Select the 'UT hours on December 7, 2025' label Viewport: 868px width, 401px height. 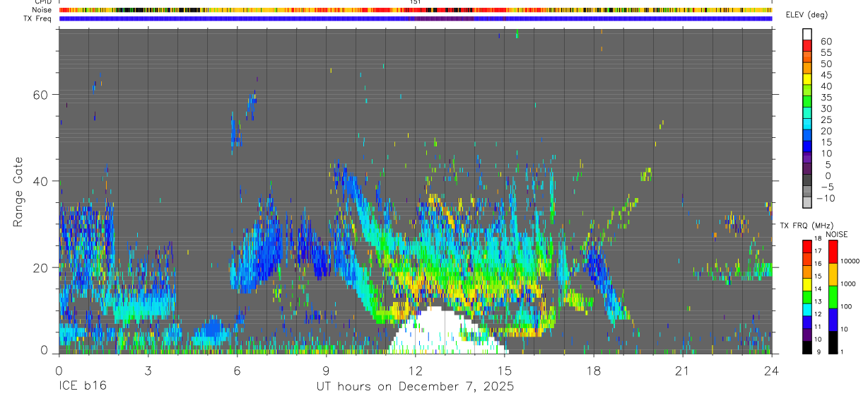[415, 387]
